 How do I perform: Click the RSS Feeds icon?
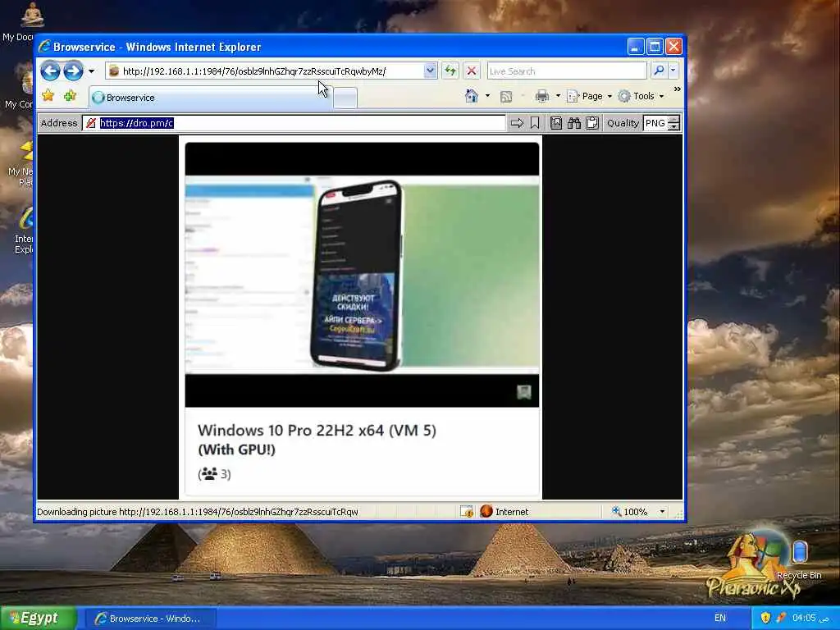point(506,97)
